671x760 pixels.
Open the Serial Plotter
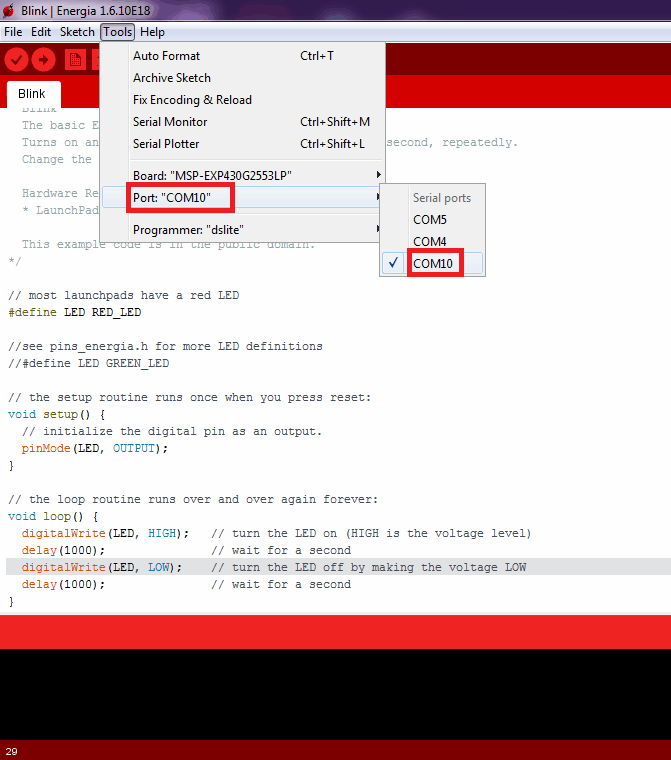(x=166, y=144)
